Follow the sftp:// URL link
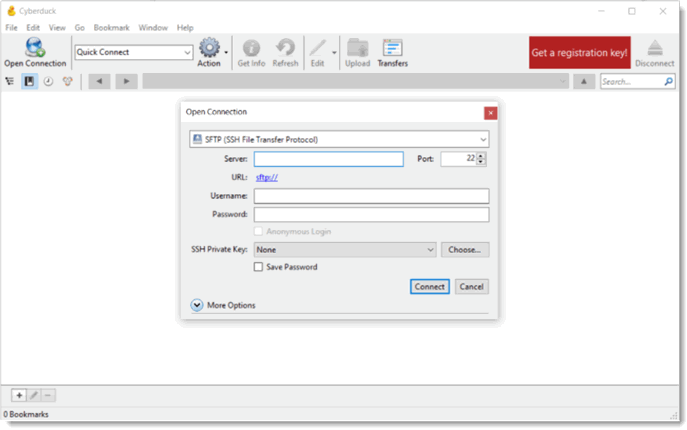 pos(267,178)
